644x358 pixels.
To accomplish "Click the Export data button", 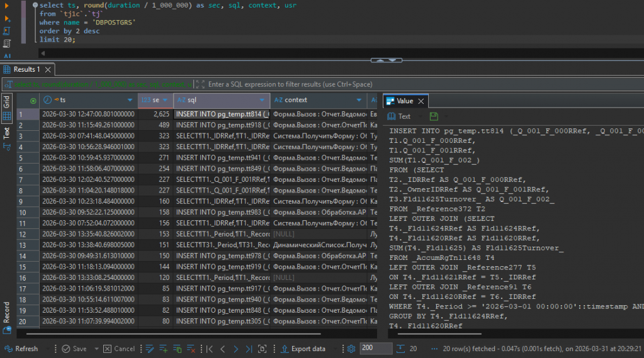I will click(303, 349).
